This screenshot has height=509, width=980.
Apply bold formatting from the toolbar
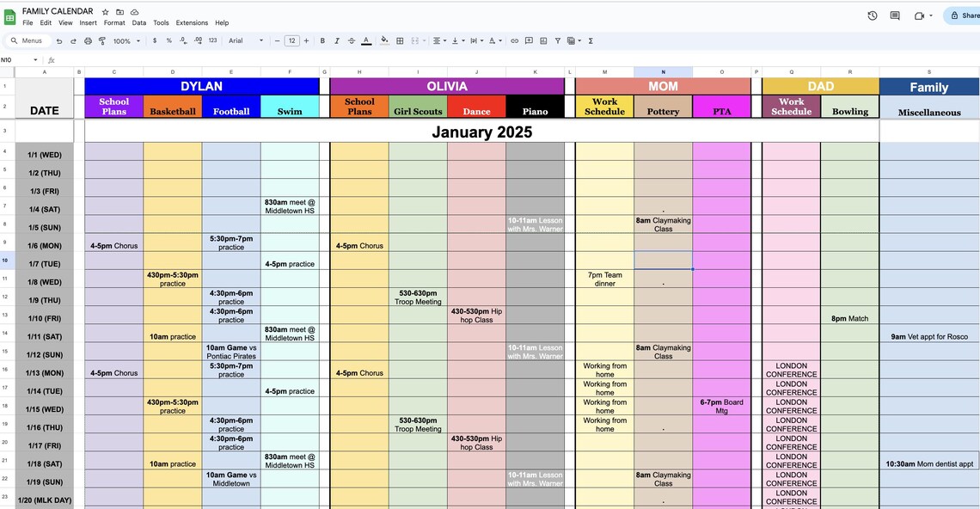click(x=322, y=40)
